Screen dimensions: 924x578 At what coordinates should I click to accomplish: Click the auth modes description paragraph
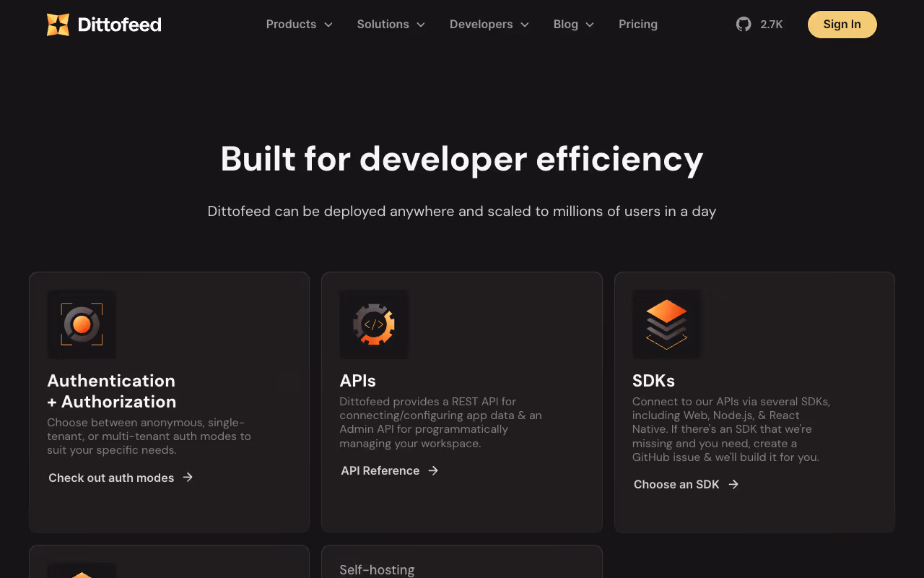pyautogui.click(x=149, y=436)
